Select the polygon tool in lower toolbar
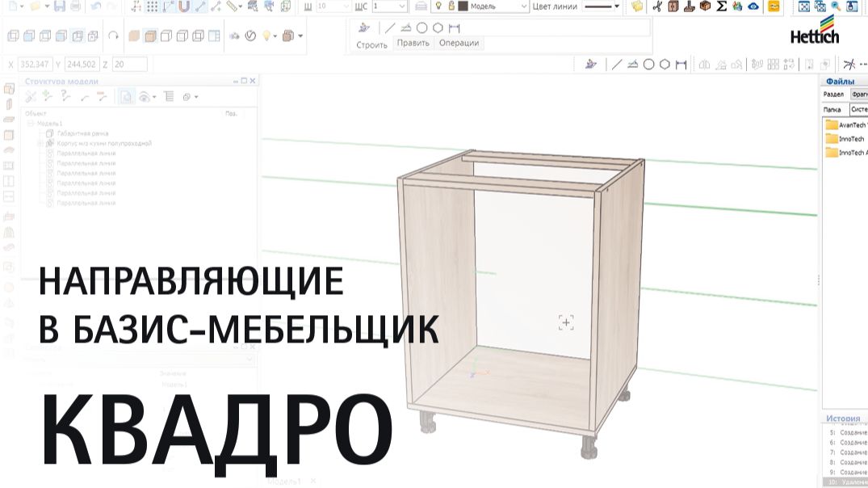 click(665, 65)
